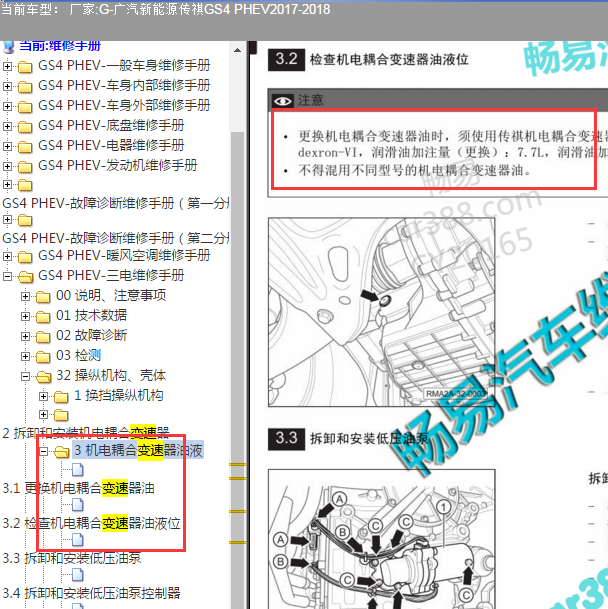Expand the GS4 PHEV-一般车身维修手册 node

pyautogui.click(x=7, y=66)
